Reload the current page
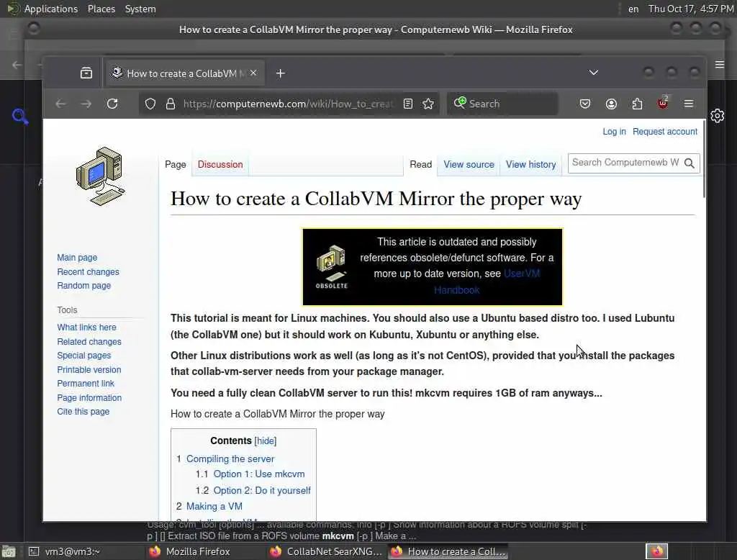Viewport: 737px width, 560px height. [x=112, y=104]
